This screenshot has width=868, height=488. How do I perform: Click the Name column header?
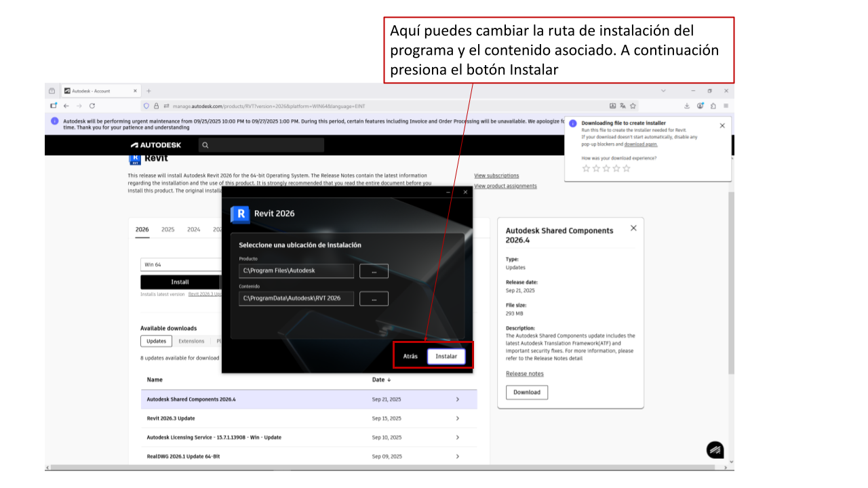click(x=155, y=380)
